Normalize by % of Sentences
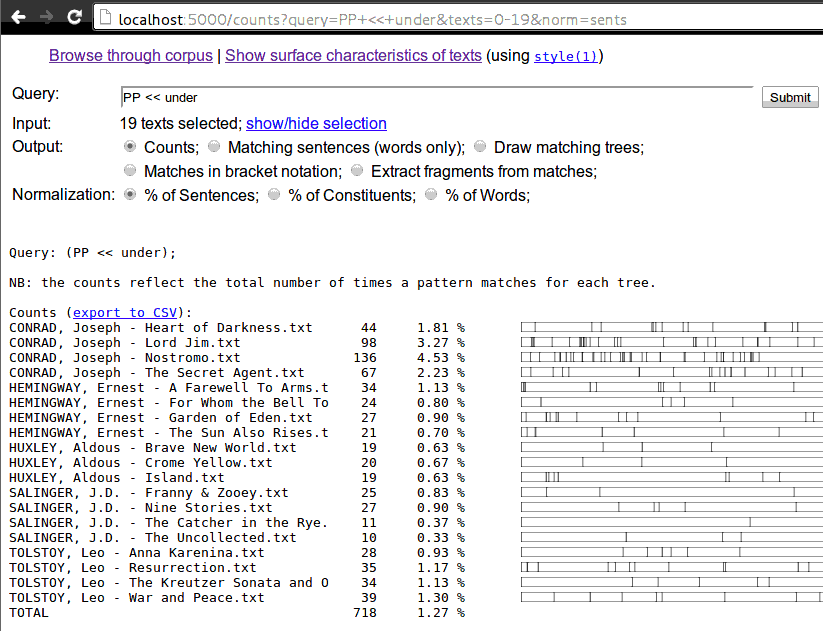 pyautogui.click(x=130, y=195)
